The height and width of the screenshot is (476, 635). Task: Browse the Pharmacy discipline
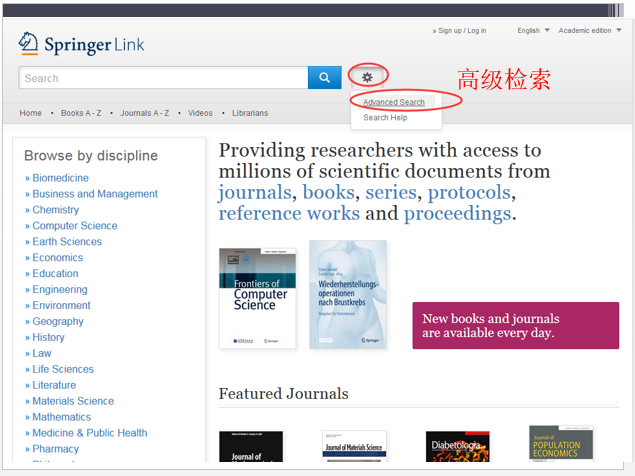tap(55, 449)
